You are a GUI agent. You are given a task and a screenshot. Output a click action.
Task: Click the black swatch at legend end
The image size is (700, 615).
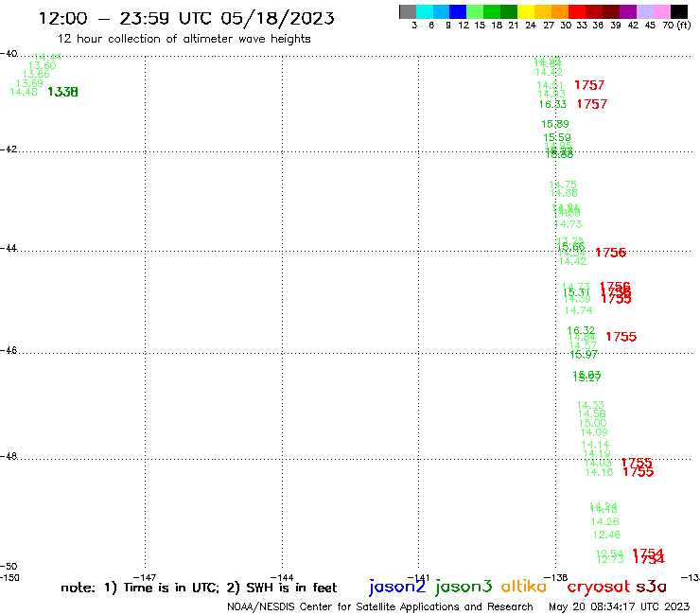click(x=679, y=11)
